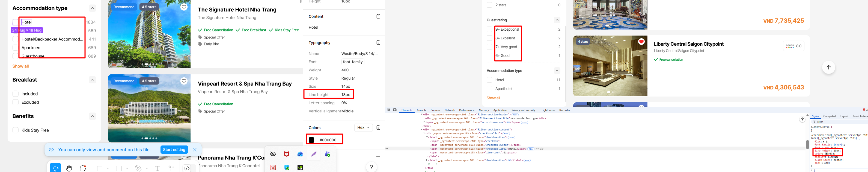Screen dimensions: 868x172
Task: Collapse the Guest rating section
Action: (x=557, y=20)
